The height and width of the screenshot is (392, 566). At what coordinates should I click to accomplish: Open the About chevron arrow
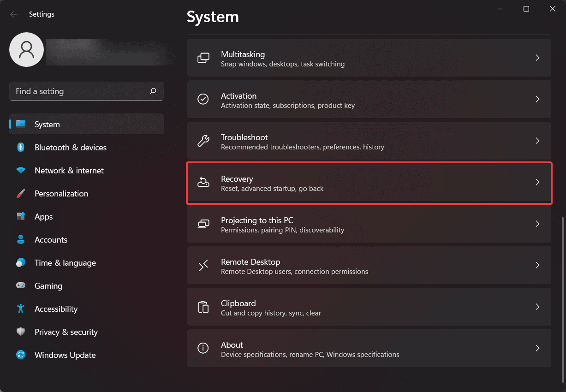point(537,348)
